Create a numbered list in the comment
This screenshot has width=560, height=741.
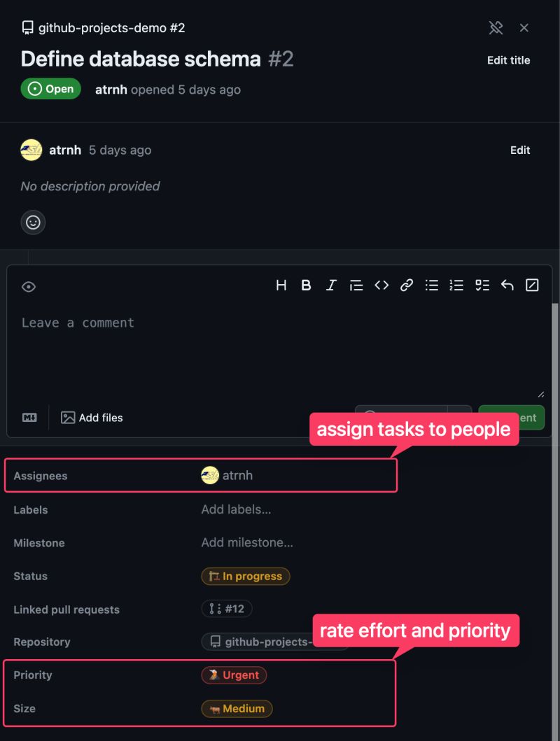456,285
